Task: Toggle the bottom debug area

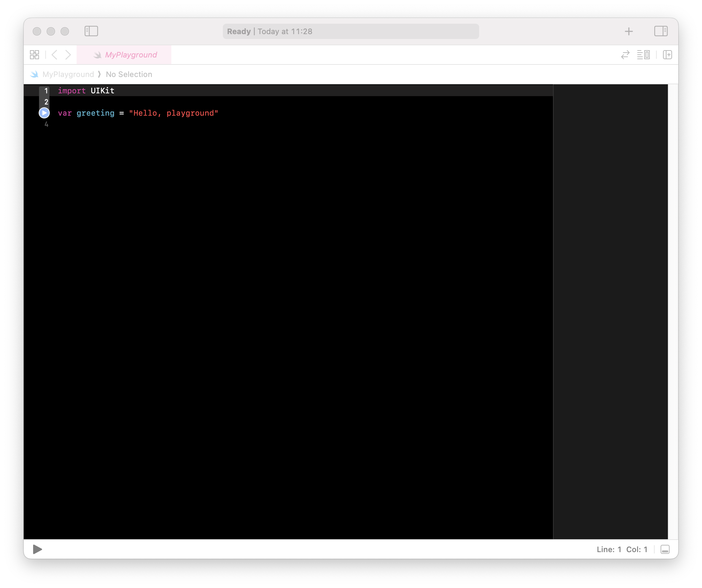Action: coord(665,549)
